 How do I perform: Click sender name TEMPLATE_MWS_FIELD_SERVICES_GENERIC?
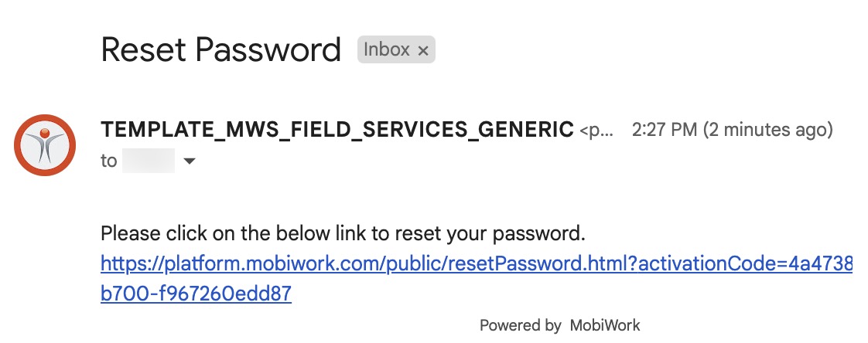point(337,130)
